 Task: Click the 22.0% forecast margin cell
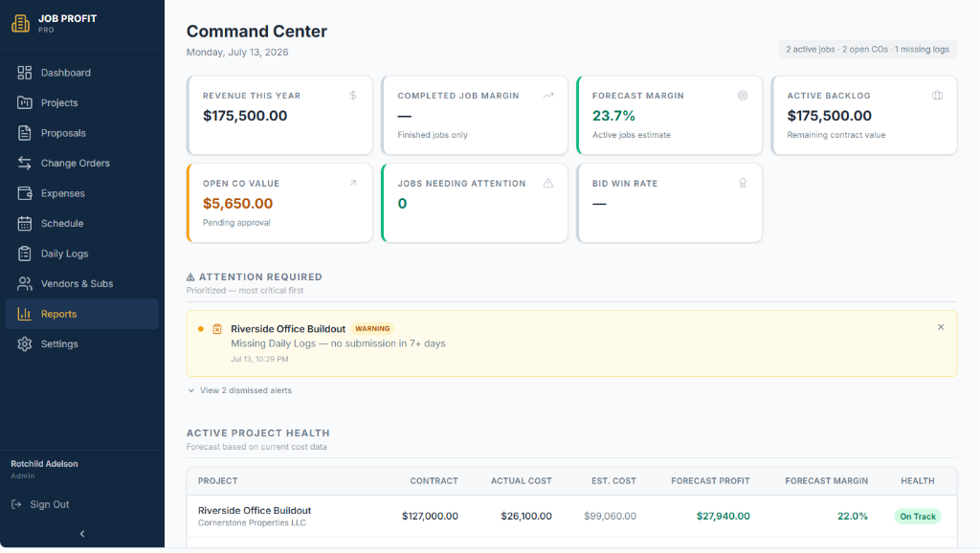[x=853, y=516]
